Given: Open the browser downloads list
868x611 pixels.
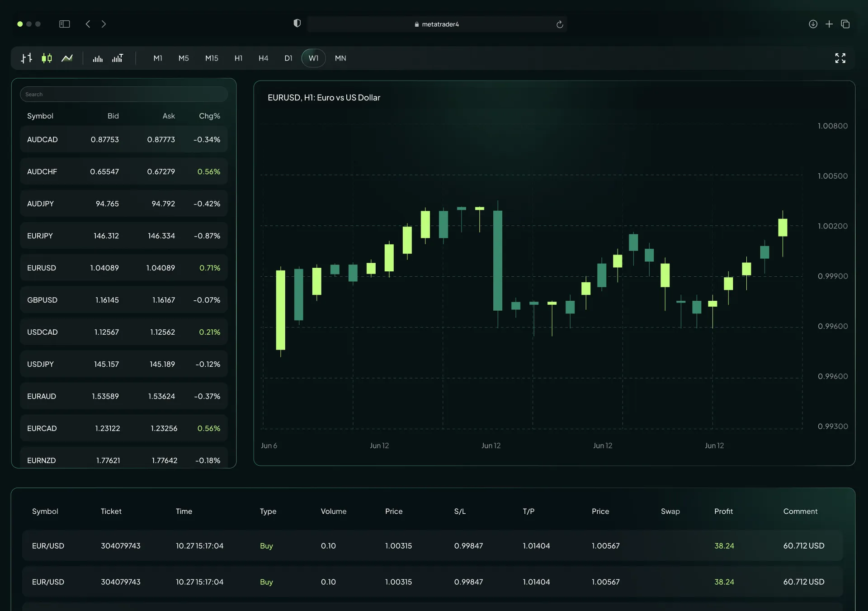Looking at the screenshot, I should [x=813, y=24].
